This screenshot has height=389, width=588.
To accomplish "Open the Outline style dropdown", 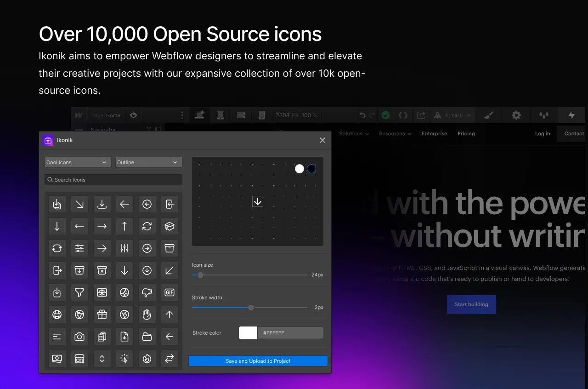I will (x=149, y=162).
